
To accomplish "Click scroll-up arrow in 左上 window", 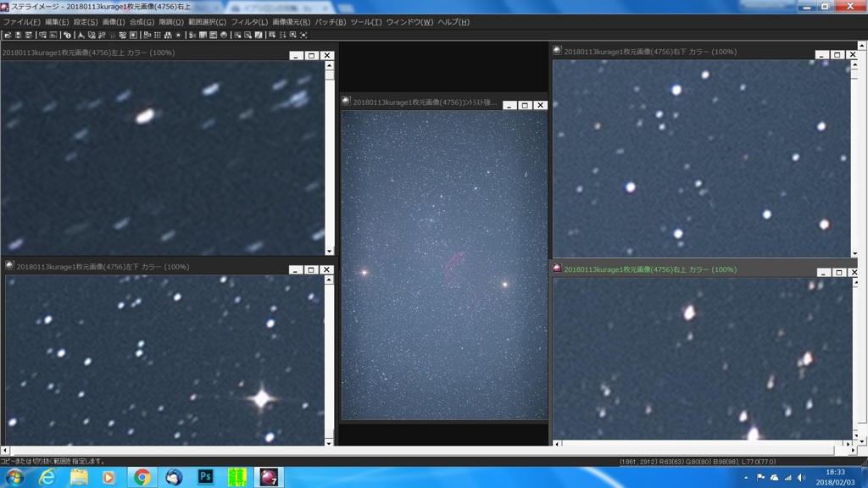I will point(330,65).
